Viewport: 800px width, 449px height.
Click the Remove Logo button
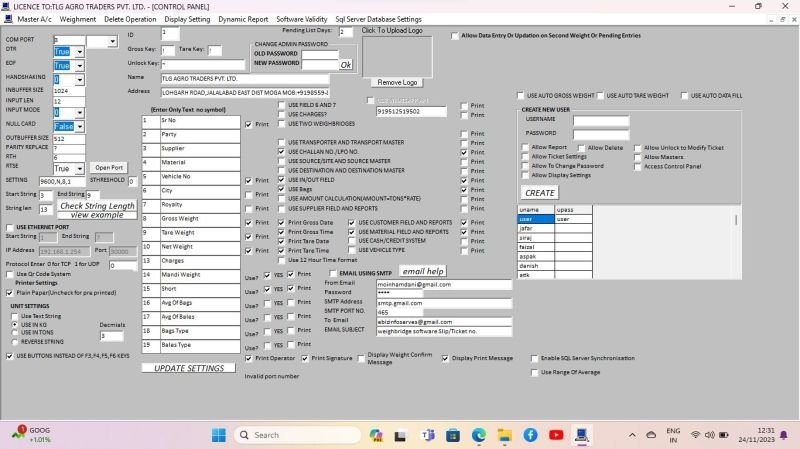pyautogui.click(x=397, y=82)
